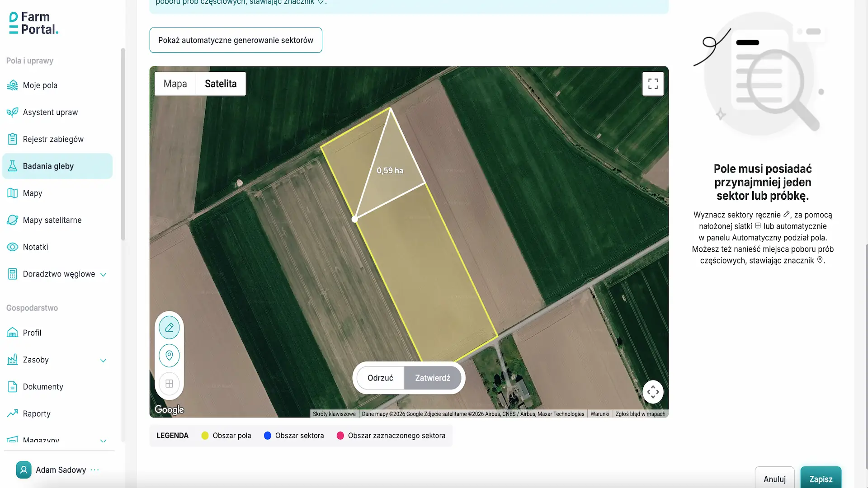868x488 pixels.
Task: Expand Doradztwo węglowe submenu chevron
Action: [103, 275]
